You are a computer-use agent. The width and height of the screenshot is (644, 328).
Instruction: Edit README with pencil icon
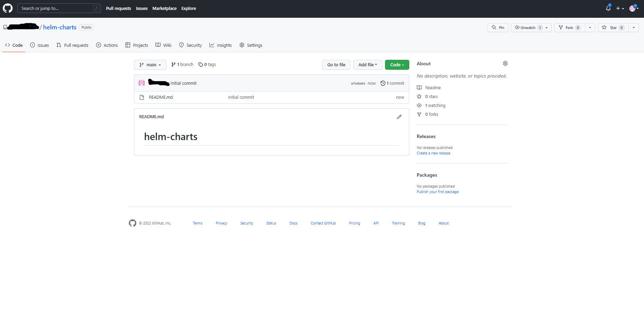399,117
